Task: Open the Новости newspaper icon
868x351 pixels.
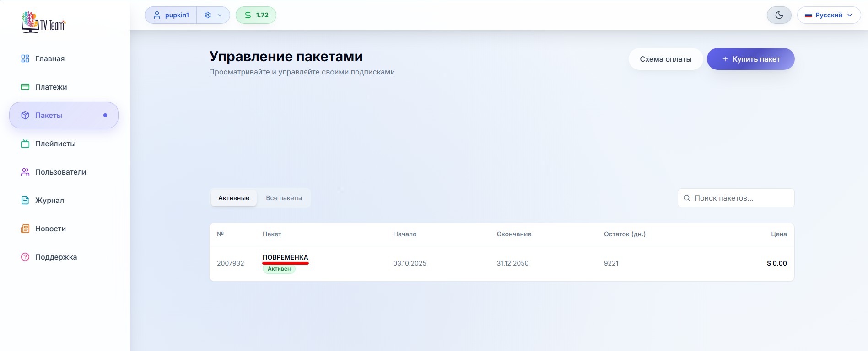Action: 25,229
